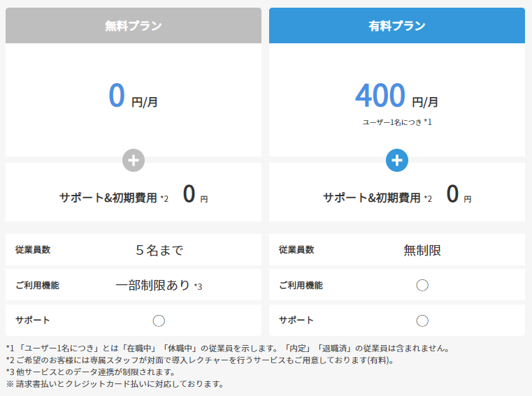The height and width of the screenshot is (396, 532).
Task: Click the 0 円/月 free plan price
Action: (134, 96)
